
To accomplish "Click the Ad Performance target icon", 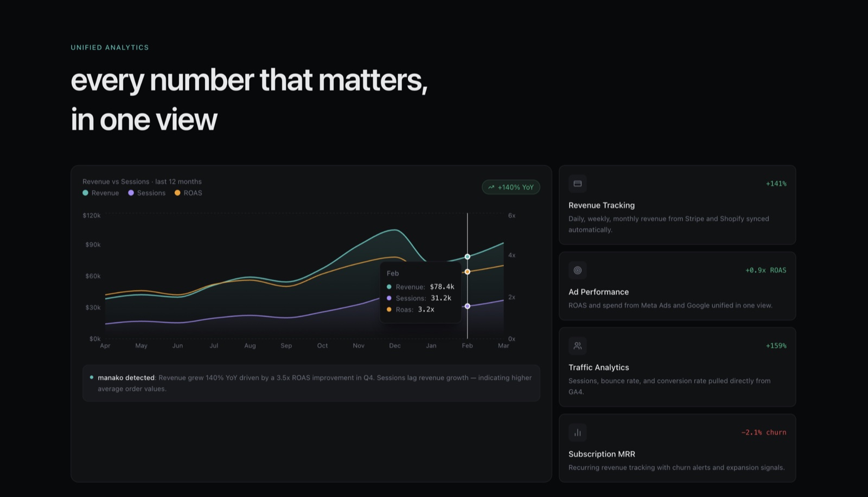I will click(578, 270).
